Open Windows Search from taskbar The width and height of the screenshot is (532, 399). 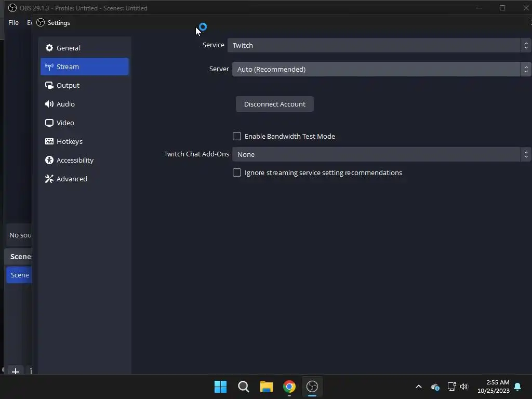tap(243, 387)
